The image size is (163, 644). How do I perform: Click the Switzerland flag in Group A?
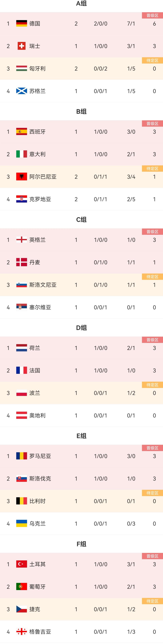21,46
